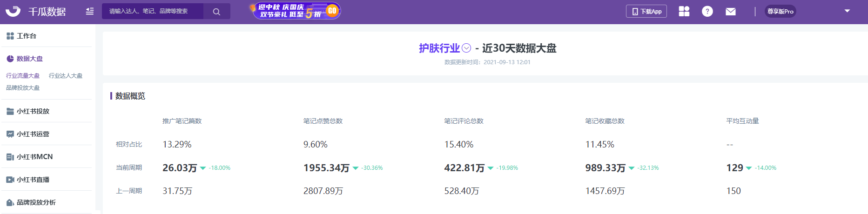Screen dimensions: 868x214
Task: Click the 下载App button
Action: [x=646, y=11]
